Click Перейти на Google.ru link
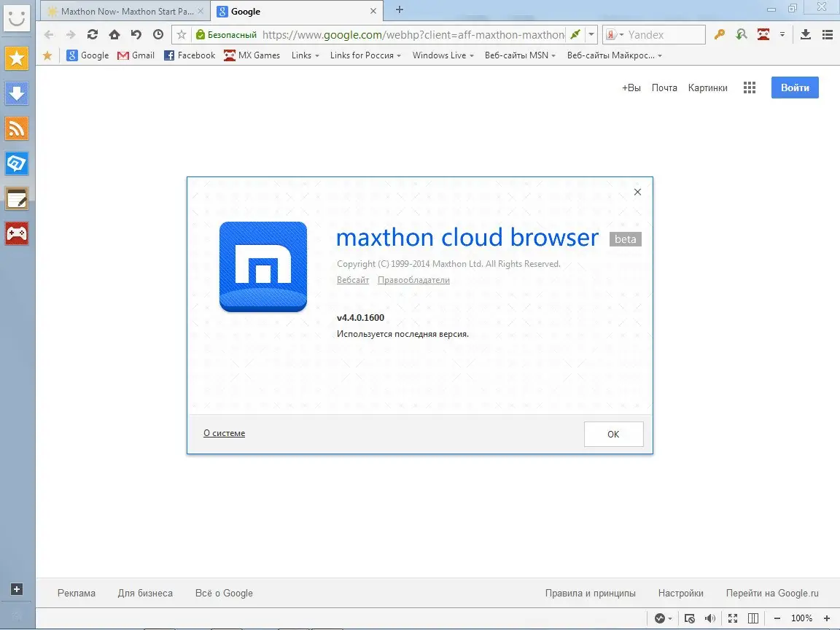Screen dimensions: 840x630 [772, 593]
